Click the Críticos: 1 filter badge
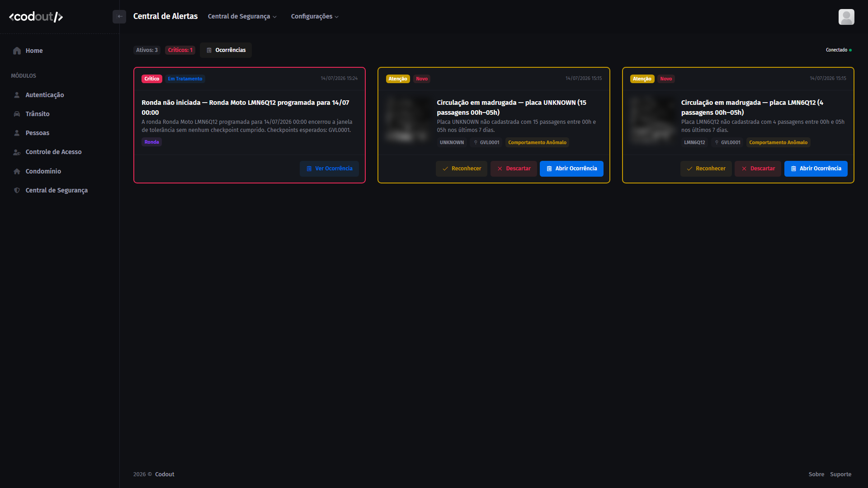This screenshot has height=488, width=868. (180, 50)
